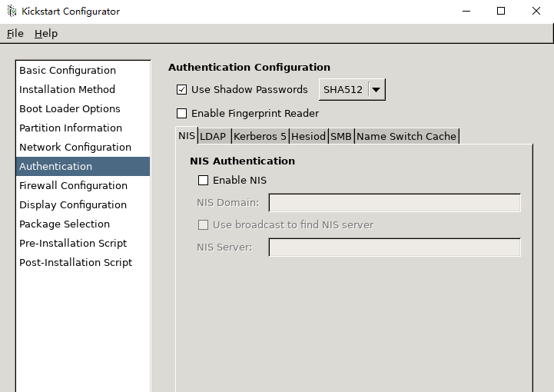Show the Name Switch Cache tab
This screenshot has width=554, height=392.
[x=406, y=137]
